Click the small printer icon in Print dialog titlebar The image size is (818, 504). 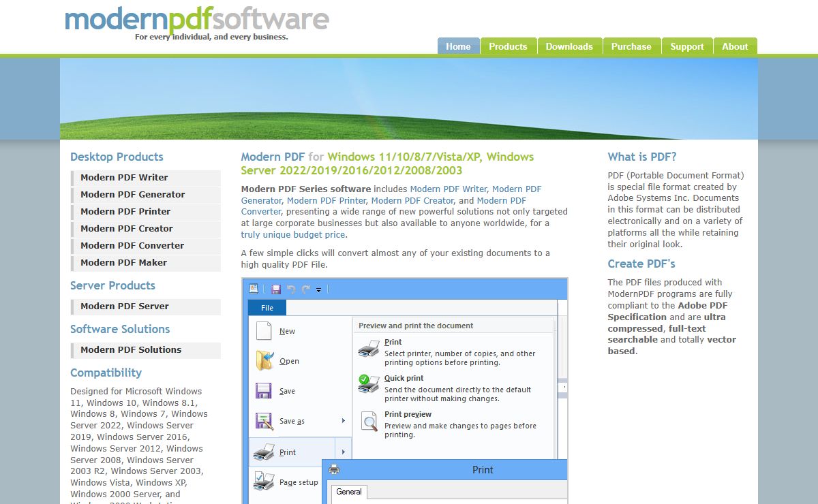pos(334,469)
